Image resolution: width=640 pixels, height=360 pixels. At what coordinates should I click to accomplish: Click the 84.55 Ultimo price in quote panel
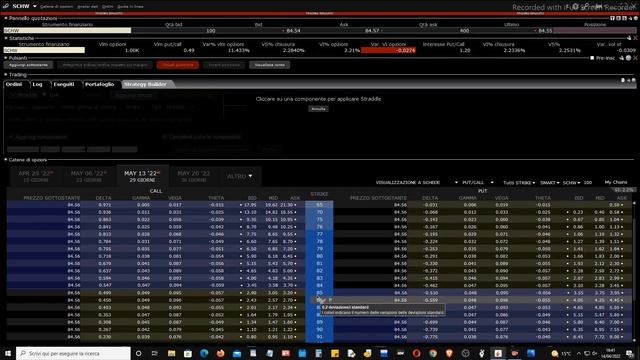click(545, 31)
